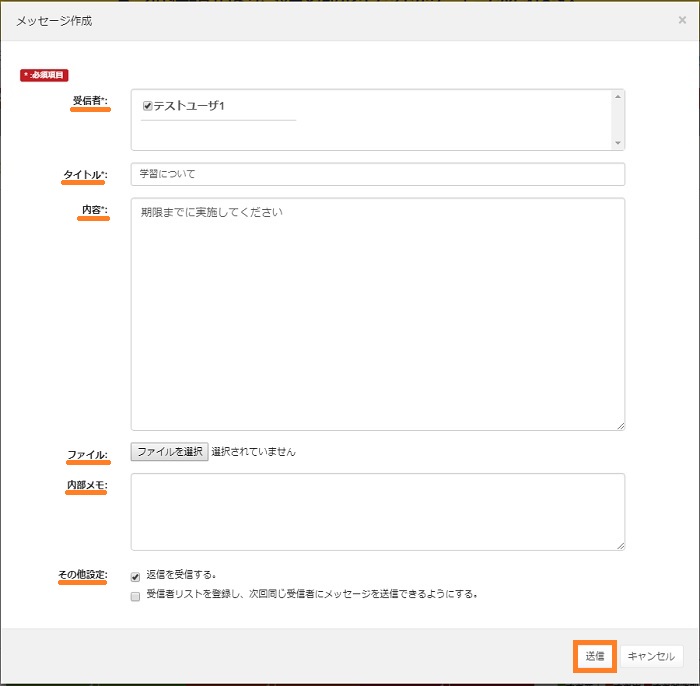The width and height of the screenshot is (700, 686).
Task: Click the recipient list scroll up arrow
Action: pyautogui.click(x=618, y=97)
